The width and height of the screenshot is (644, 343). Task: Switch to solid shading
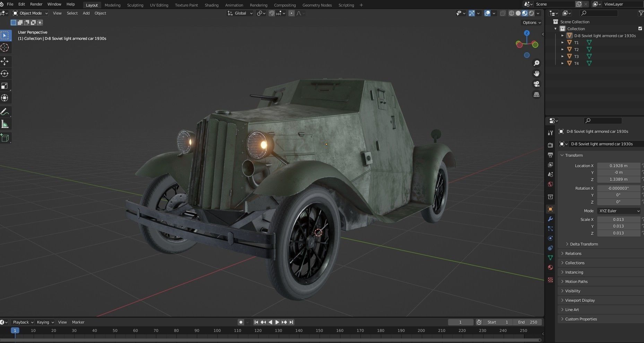pyautogui.click(x=518, y=13)
